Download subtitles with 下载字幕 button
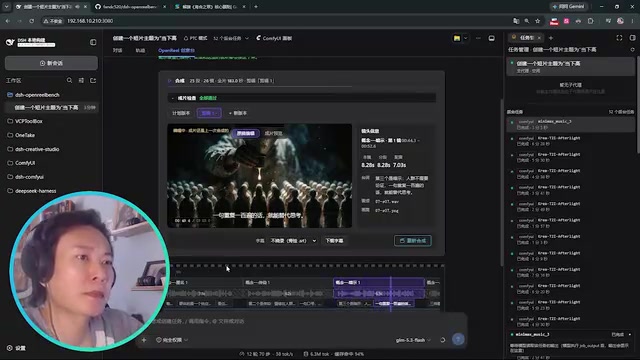Image resolution: width=640 pixels, height=360 pixels. [x=334, y=241]
